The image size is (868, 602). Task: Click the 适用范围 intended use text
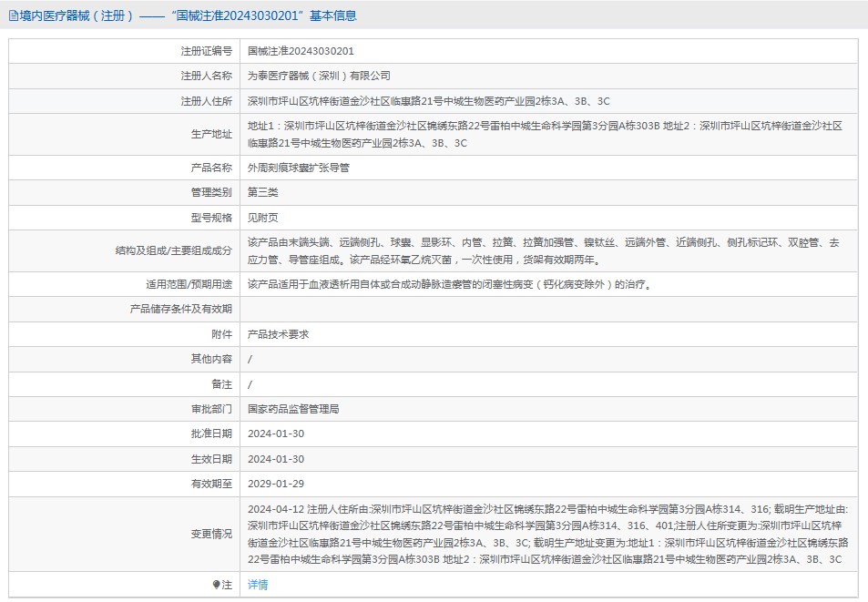click(x=450, y=284)
